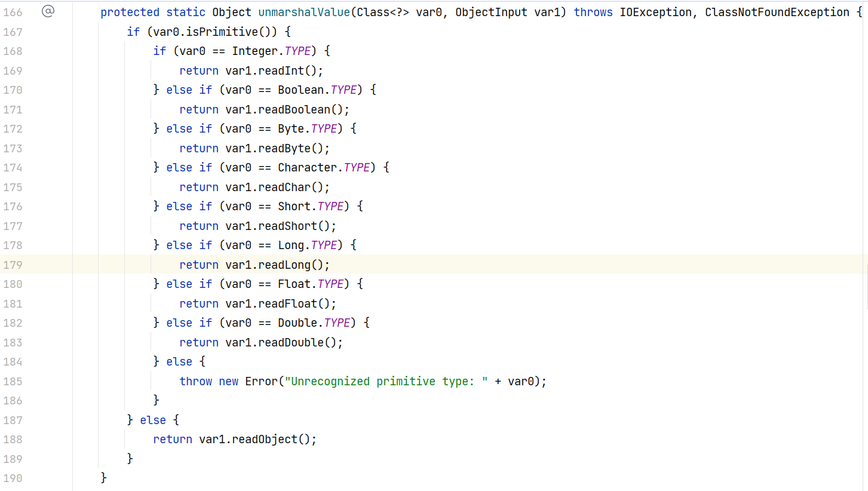Place cursor on unmarshalValue method name

[x=302, y=12]
